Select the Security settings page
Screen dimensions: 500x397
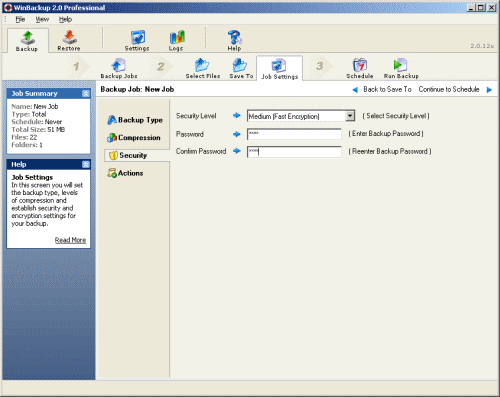pyautogui.click(x=137, y=155)
